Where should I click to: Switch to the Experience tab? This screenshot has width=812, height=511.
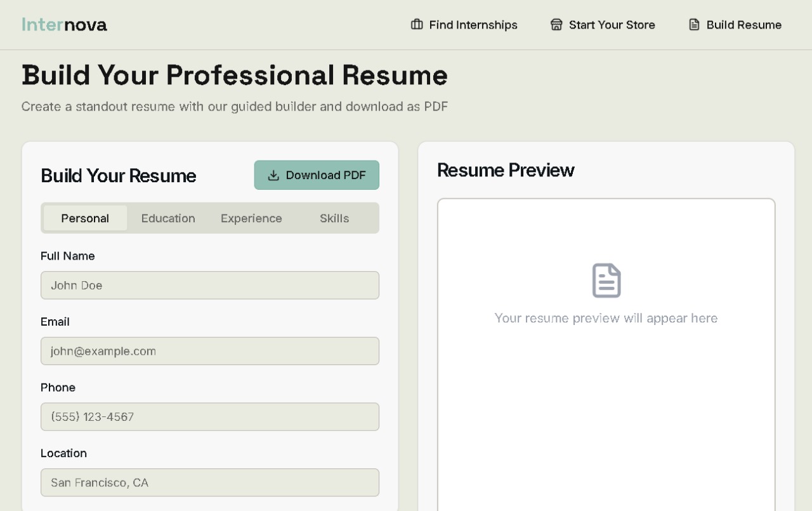[251, 218]
